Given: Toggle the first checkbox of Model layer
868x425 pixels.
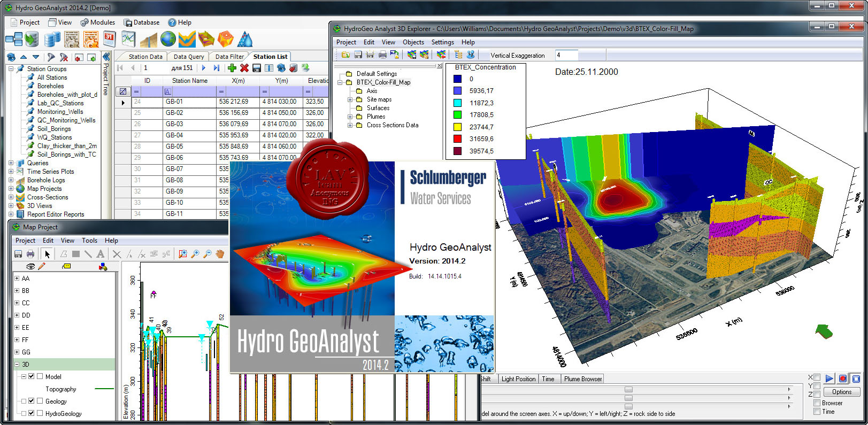Looking at the screenshot, I should pos(31,376).
